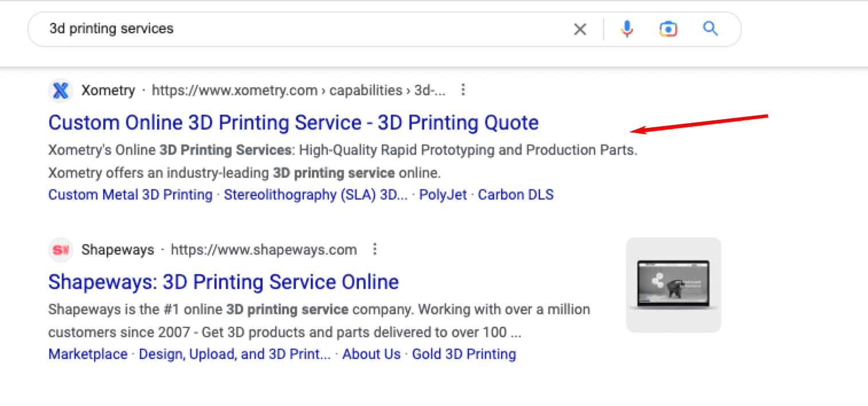Open search by image camera icon
Screen dimensions: 868x406
click(x=668, y=29)
